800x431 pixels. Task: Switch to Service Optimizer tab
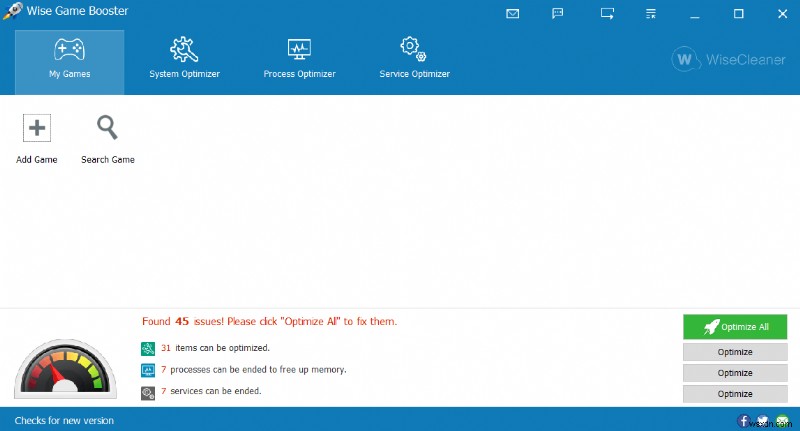click(x=414, y=58)
